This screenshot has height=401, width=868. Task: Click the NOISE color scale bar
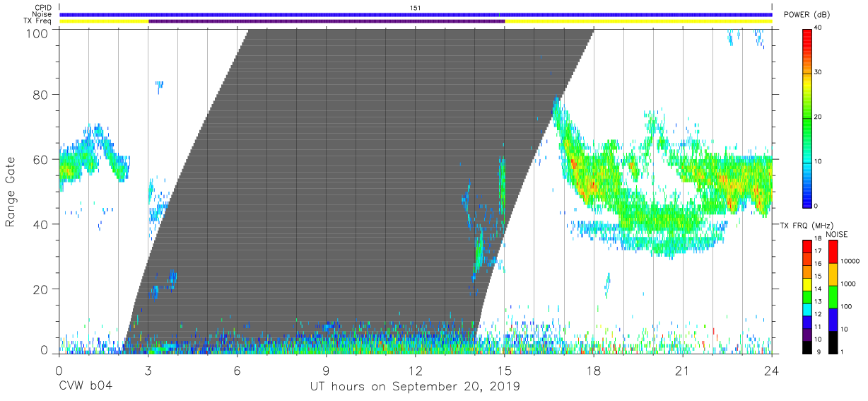tap(833, 296)
